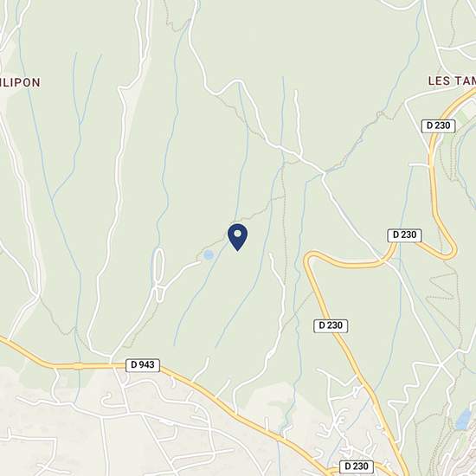
Task: Click the D 230 shield at the map's bottom edge
Action: tap(357, 466)
